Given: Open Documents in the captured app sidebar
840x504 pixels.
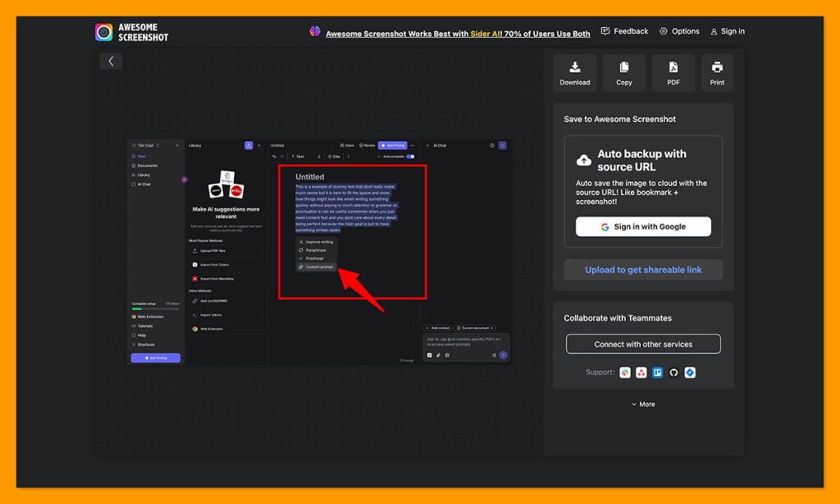Looking at the screenshot, I should 144,166.
